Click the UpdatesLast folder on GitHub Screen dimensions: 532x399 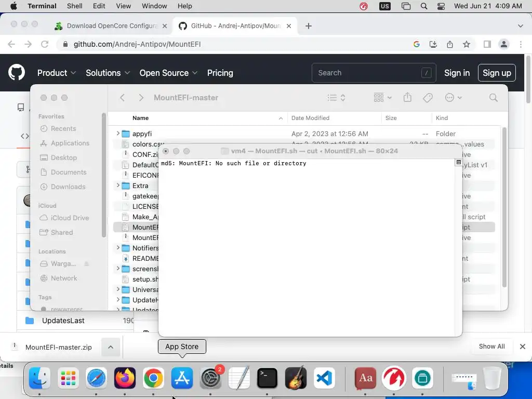click(63, 320)
